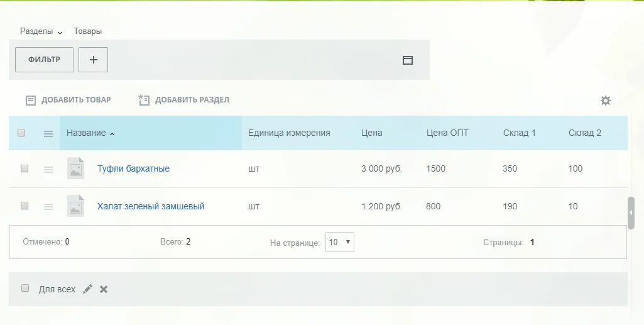
Task: Click the 190 stock value cell
Action: pos(510,206)
